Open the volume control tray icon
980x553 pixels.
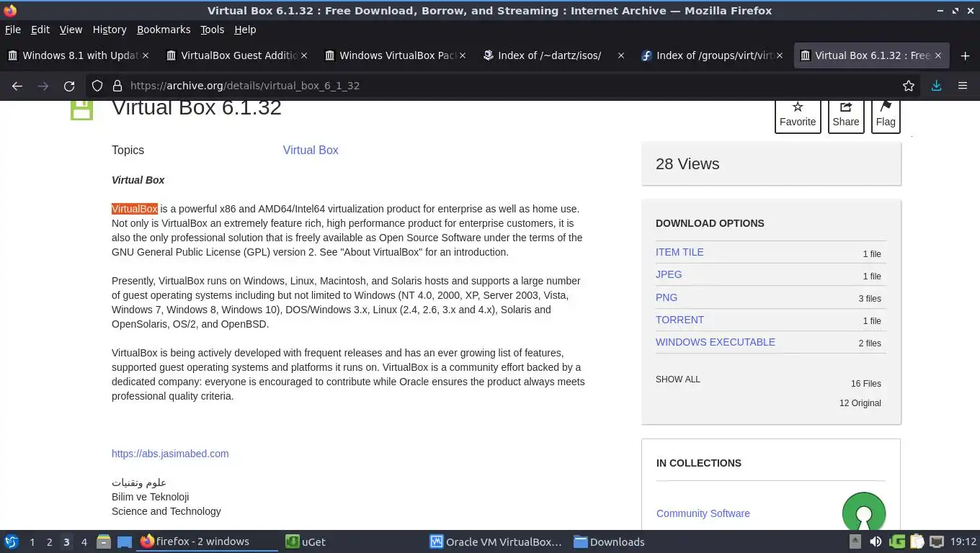876,541
